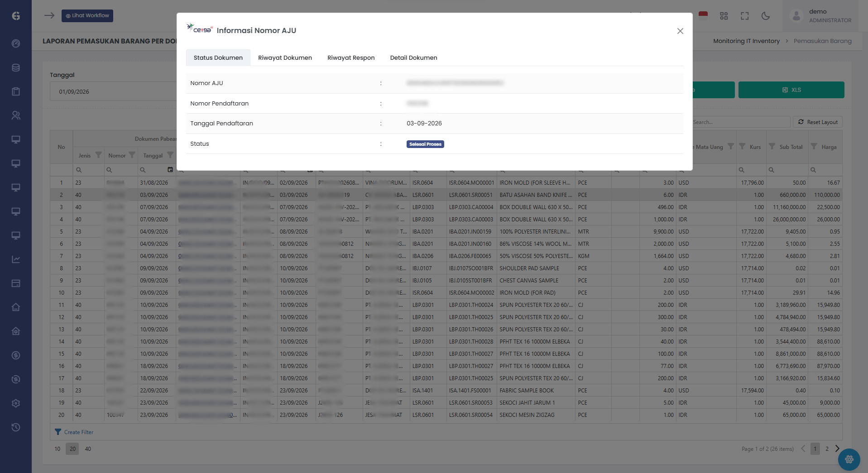Open the Sub Total column filter funnel
The image size is (868, 473).
coord(772,146)
